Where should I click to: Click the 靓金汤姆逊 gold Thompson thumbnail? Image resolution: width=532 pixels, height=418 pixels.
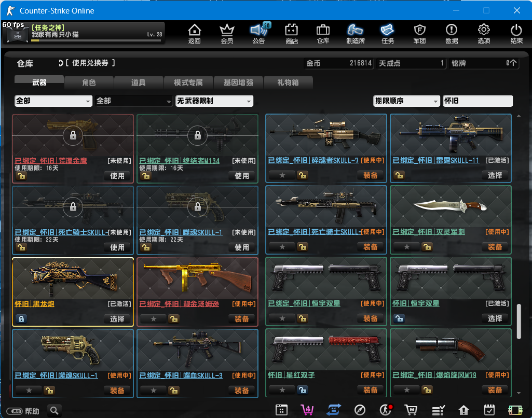(197, 278)
